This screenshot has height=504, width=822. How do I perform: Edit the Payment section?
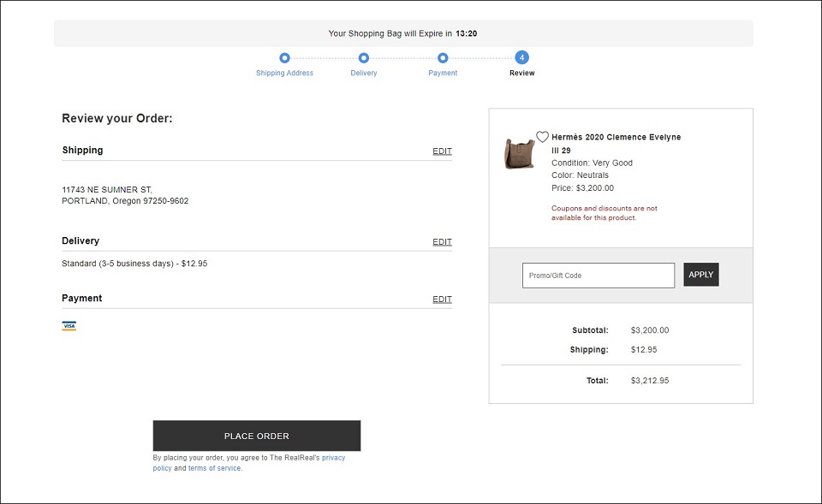click(442, 299)
